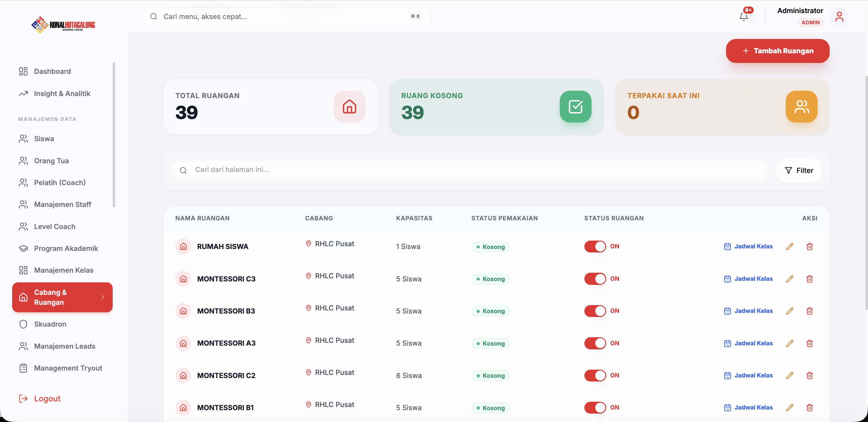Click the Total Ruangan house icon

349,107
